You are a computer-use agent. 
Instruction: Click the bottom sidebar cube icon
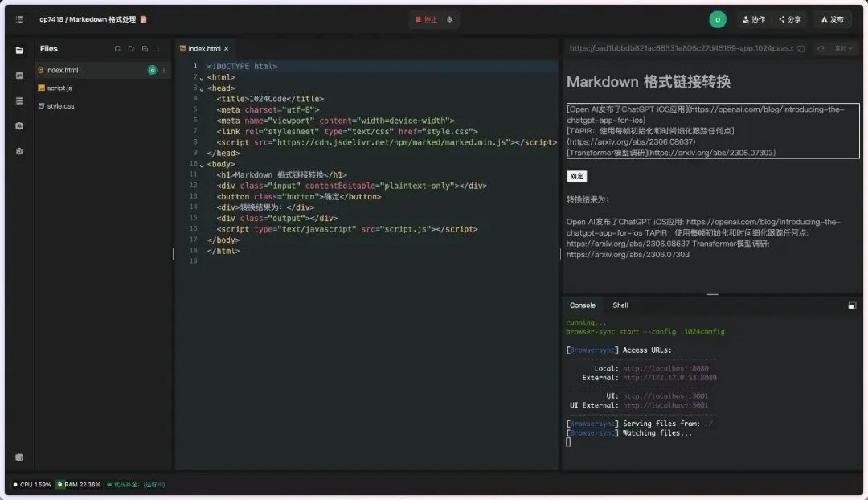[19, 457]
